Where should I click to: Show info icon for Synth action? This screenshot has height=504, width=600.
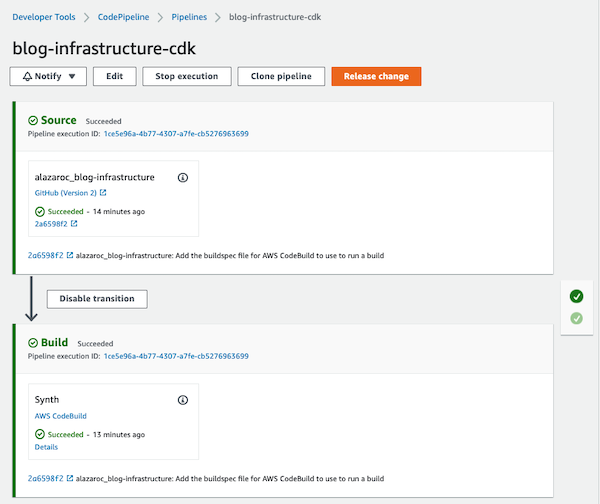tap(183, 400)
